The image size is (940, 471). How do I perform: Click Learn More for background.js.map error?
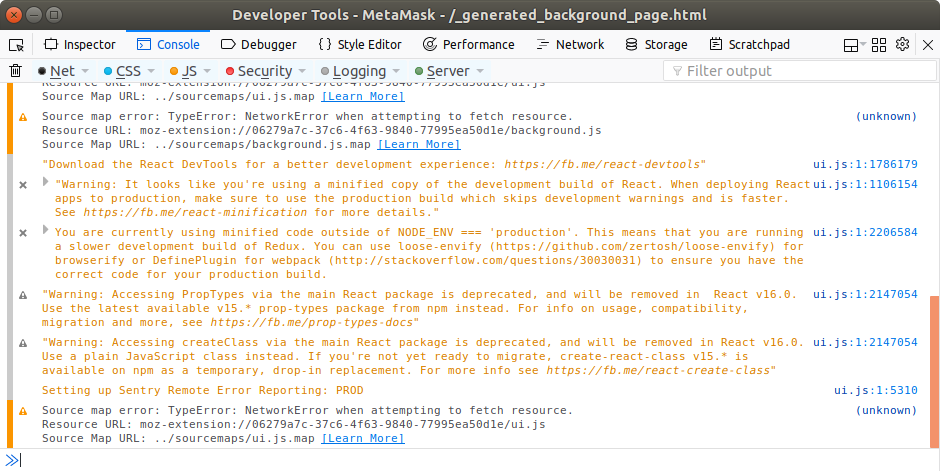tap(418, 144)
